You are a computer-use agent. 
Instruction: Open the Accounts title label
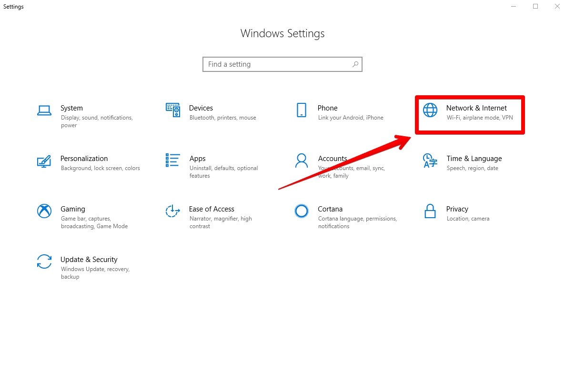332,159
